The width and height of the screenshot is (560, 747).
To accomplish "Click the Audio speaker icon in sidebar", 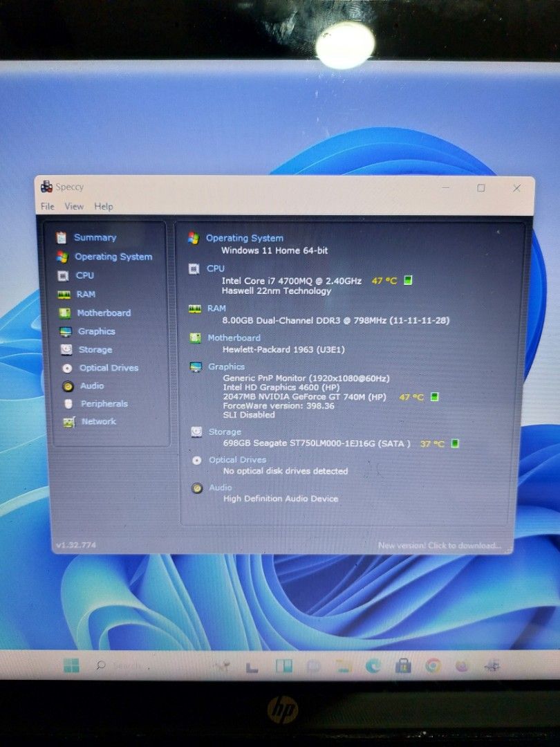I will [68, 387].
